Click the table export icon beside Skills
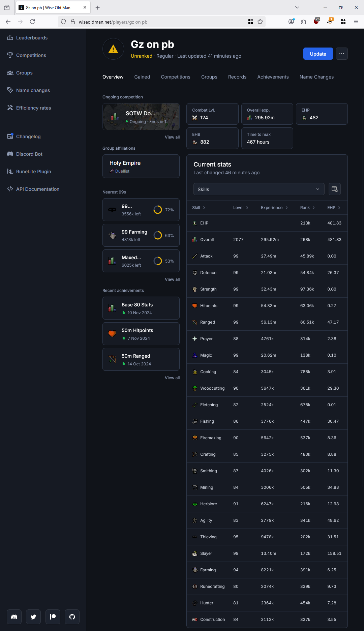Screen dimensions: 364x631 [x=335, y=189]
